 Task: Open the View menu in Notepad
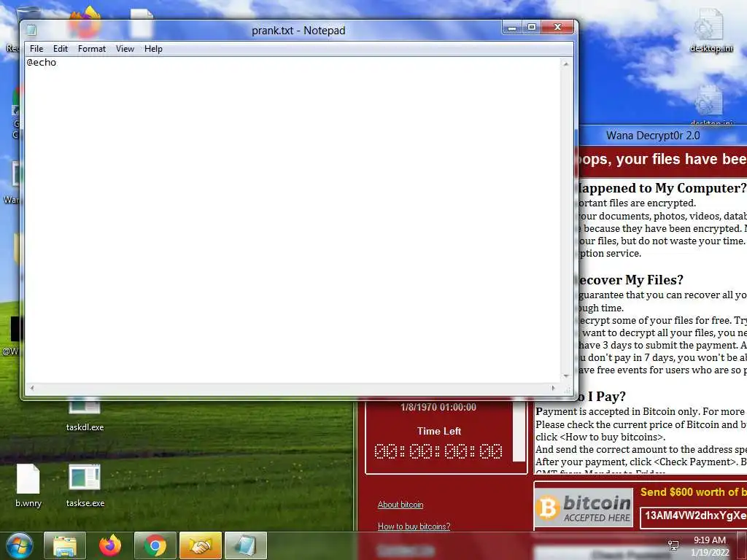click(125, 49)
